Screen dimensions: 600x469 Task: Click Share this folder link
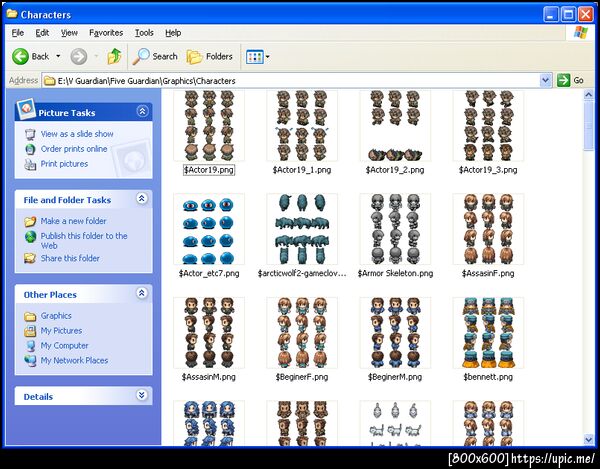pos(70,258)
